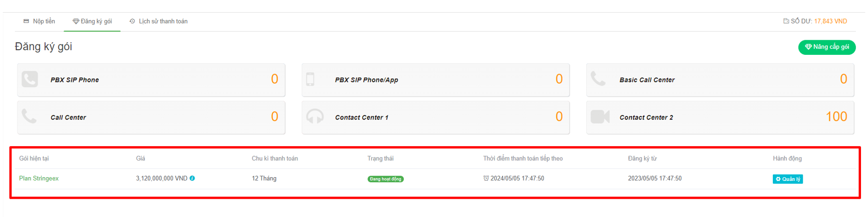The image size is (868, 217).
Task: Select the Contact Center 2 package count 100
Action: 836,117
